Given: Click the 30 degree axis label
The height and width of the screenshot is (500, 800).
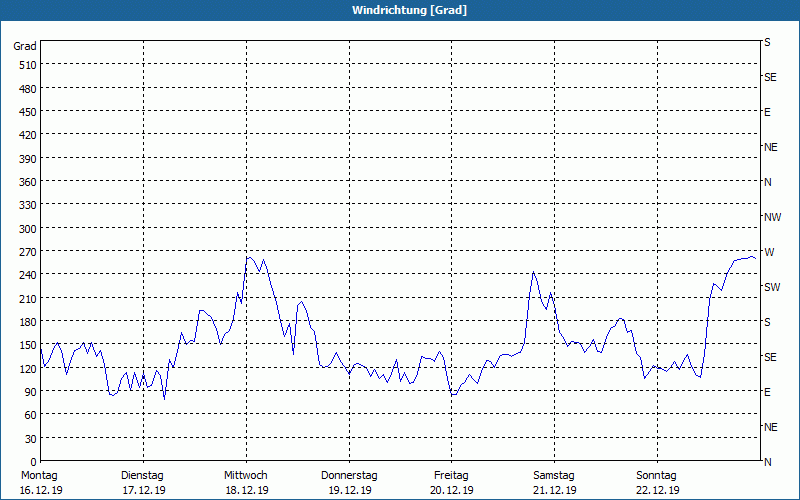Looking at the screenshot, I should (29, 438).
